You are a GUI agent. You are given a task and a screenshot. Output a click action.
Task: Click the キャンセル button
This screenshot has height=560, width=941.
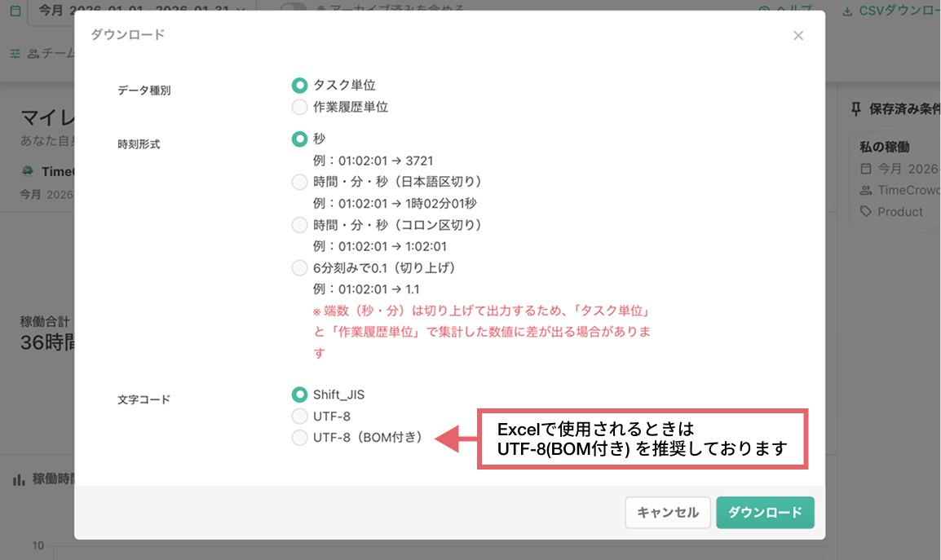click(667, 513)
